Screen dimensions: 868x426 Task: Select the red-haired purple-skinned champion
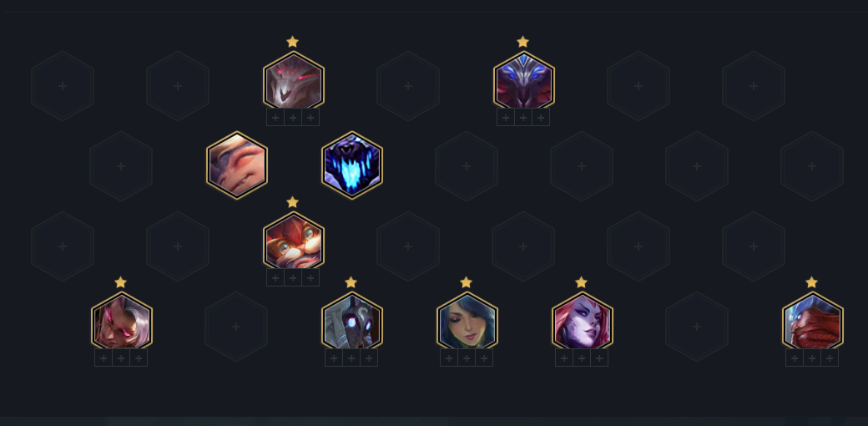pyautogui.click(x=582, y=322)
